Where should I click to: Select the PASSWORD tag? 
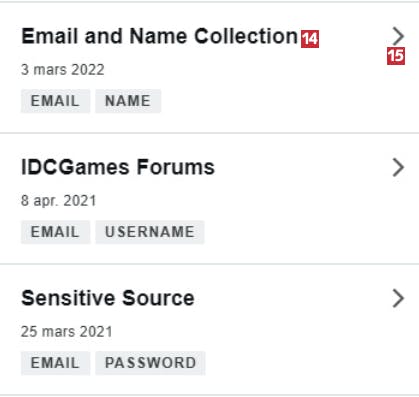click(x=150, y=363)
